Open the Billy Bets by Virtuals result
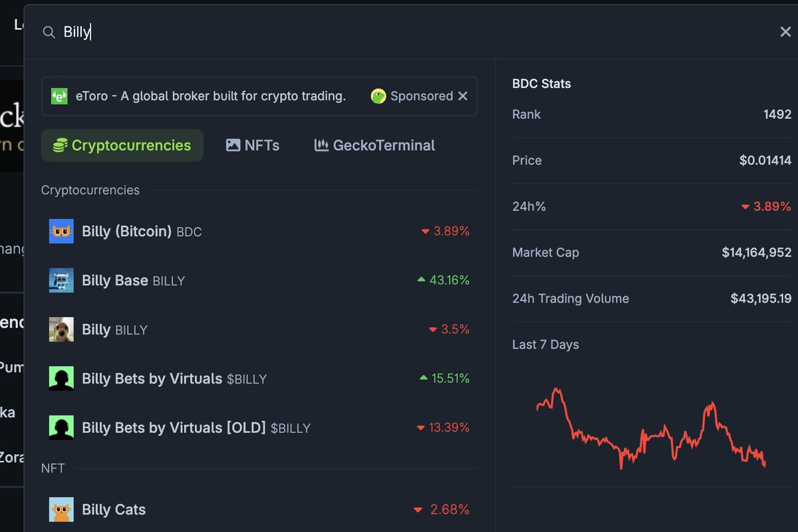The height and width of the screenshot is (532, 798). pyautogui.click(x=259, y=379)
